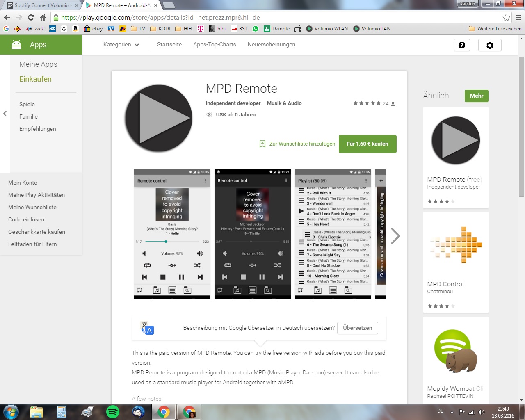Image resolution: width=525 pixels, height=420 pixels.
Task: Click the Chrome reload page icon
Action: click(x=31, y=17)
